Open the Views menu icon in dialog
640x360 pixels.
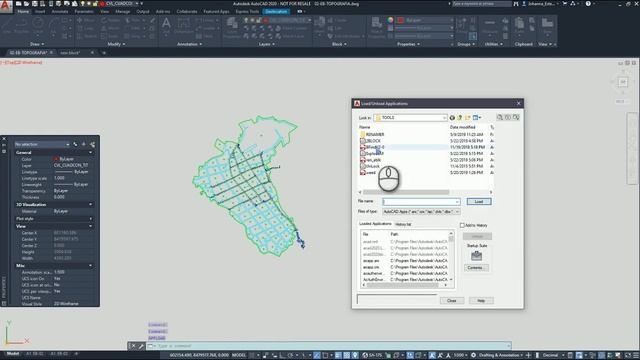477,118
